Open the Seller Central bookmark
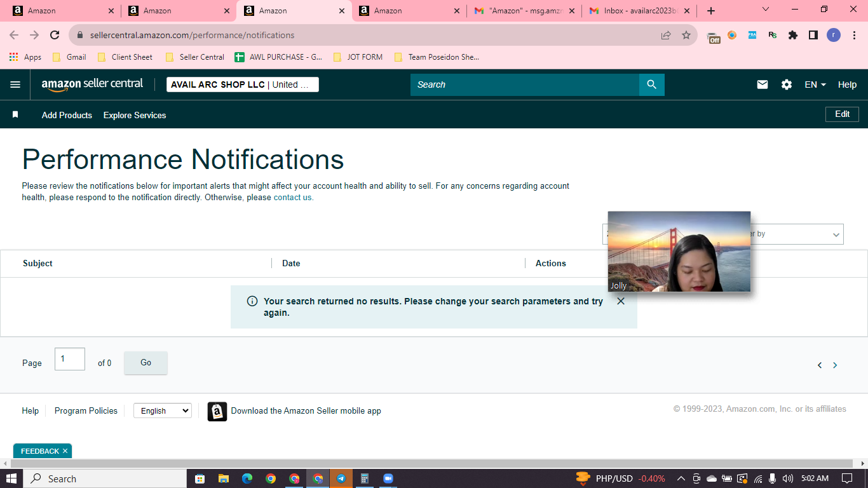 [x=194, y=57]
